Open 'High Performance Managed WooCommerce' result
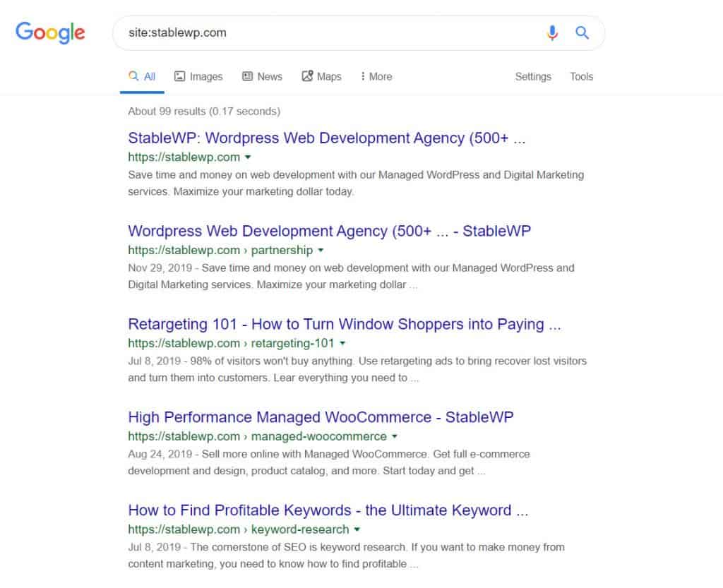 coord(321,417)
